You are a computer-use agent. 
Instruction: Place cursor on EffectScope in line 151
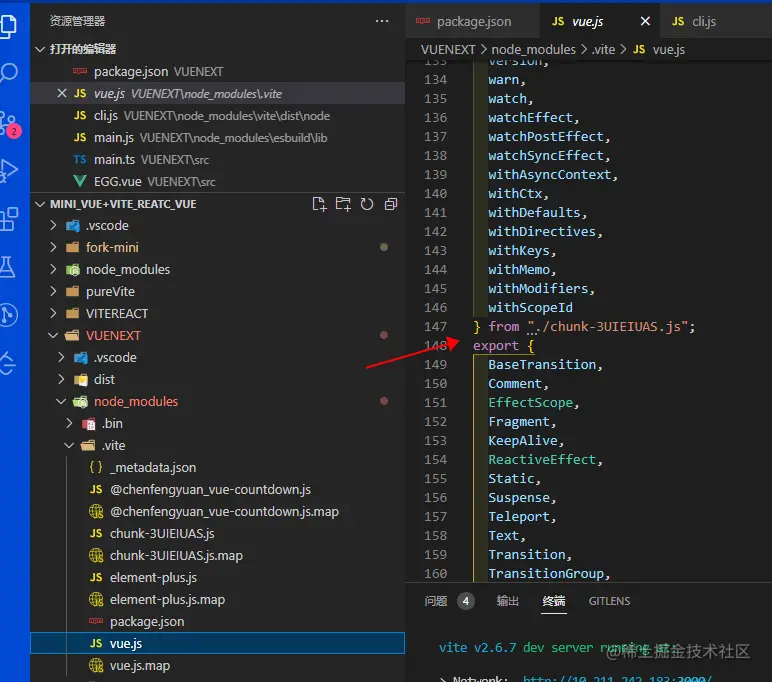(x=530, y=402)
